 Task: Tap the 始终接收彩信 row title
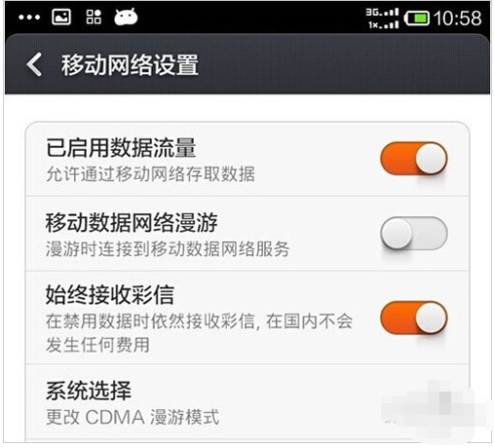click(x=110, y=295)
